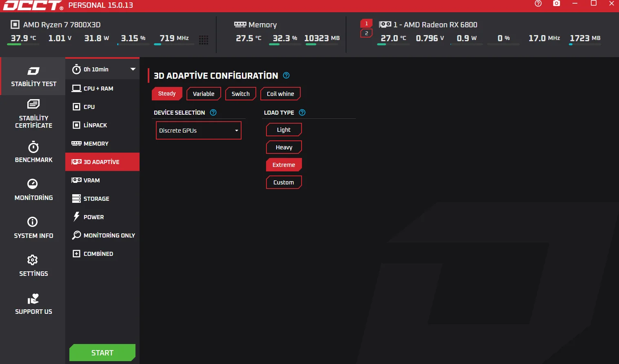619x364 pixels.
Task: Open the Stability Certificate section
Action: 33,114
